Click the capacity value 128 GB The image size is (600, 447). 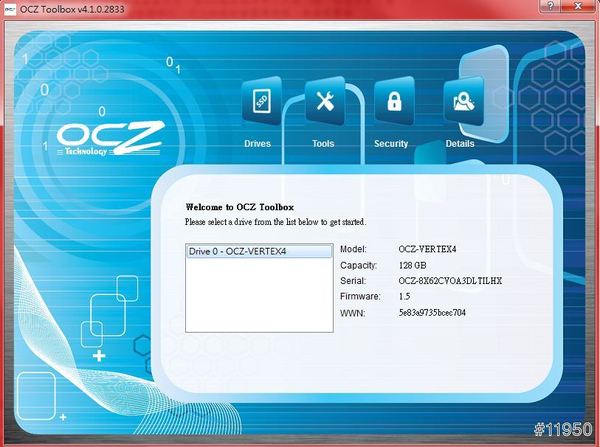click(412, 265)
